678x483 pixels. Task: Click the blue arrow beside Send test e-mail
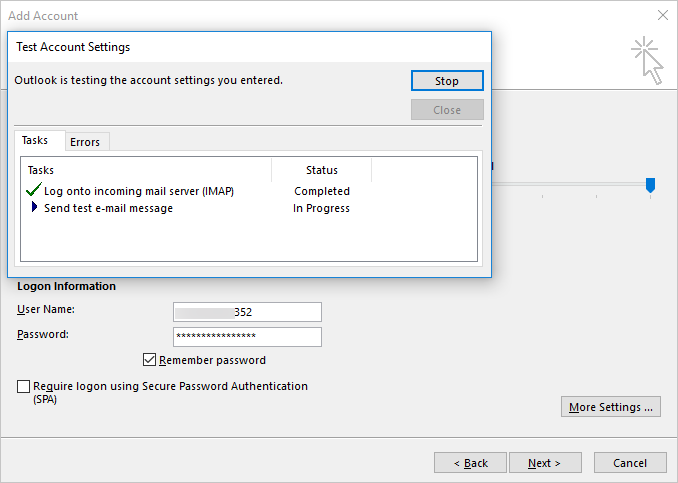click(x=35, y=208)
